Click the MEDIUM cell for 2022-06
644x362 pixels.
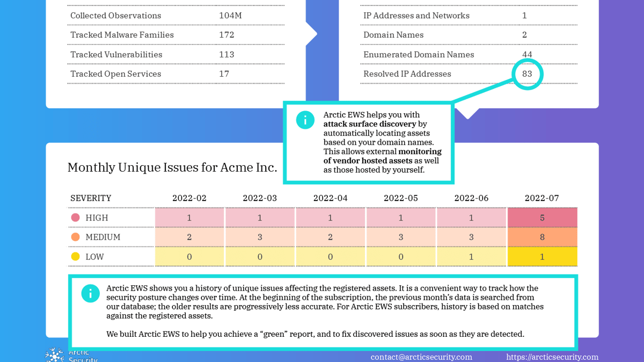tap(471, 237)
